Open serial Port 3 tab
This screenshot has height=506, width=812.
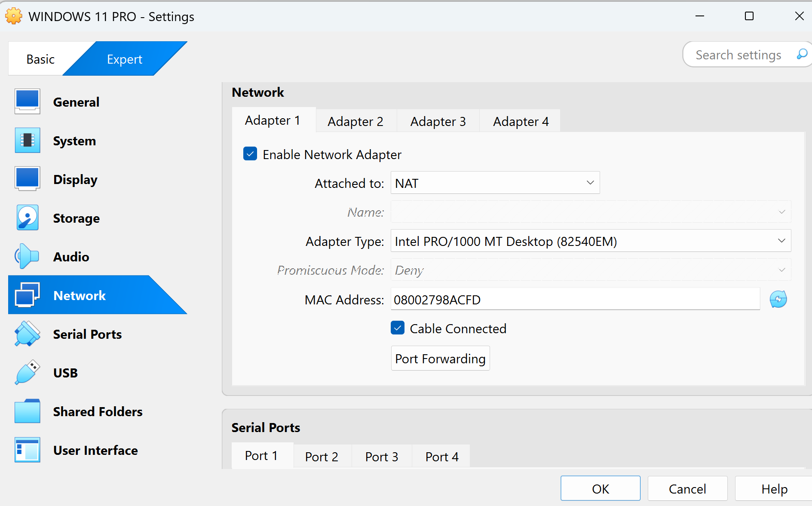pos(382,457)
